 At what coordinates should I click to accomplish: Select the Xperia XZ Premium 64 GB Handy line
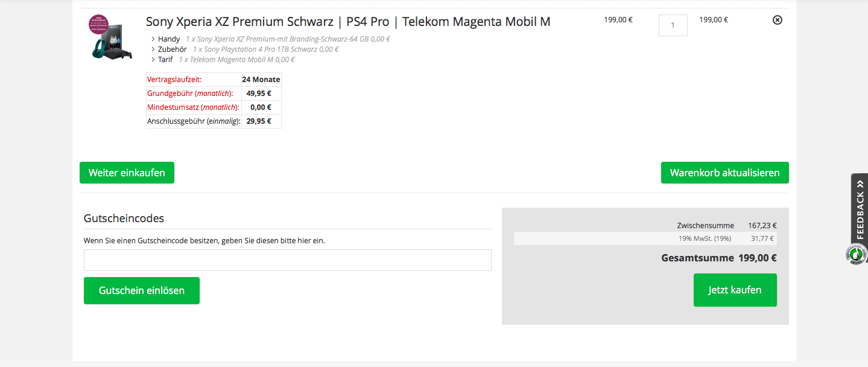288,39
